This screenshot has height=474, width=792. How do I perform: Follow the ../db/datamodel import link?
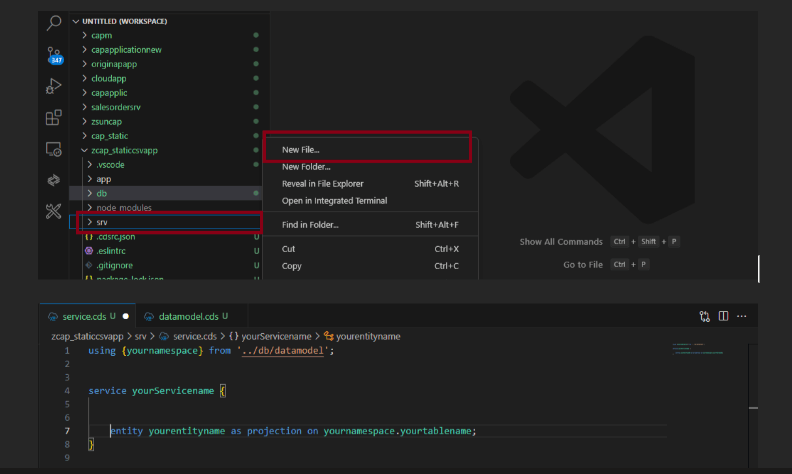(x=282, y=351)
